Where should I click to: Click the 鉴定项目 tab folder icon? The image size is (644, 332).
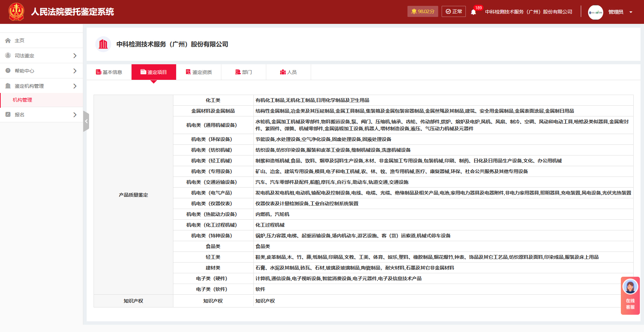click(x=143, y=72)
